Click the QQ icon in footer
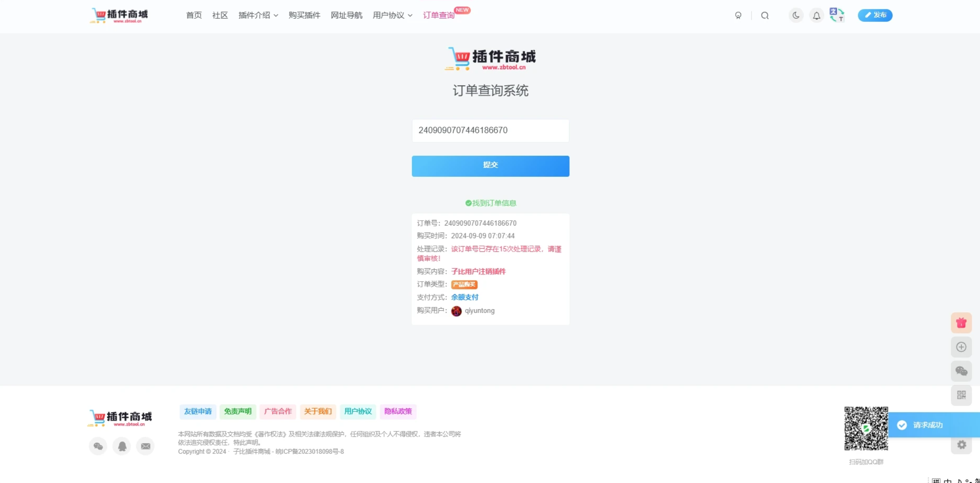 coord(122,446)
